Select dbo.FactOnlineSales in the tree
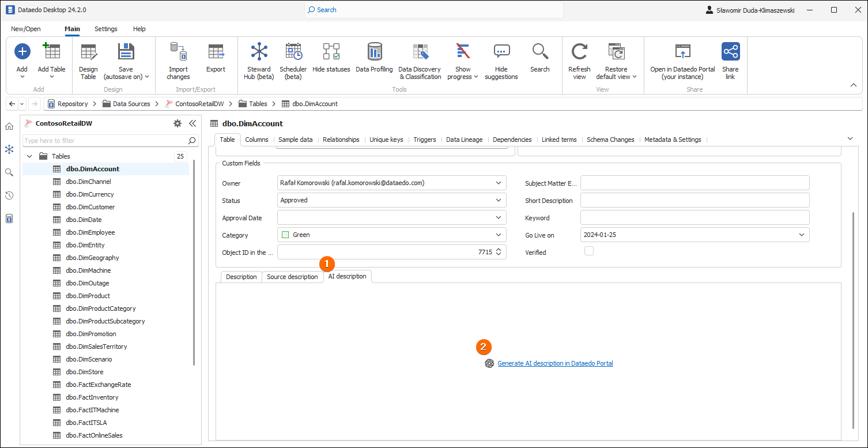Image resolution: width=868 pixels, height=448 pixels. point(94,435)
